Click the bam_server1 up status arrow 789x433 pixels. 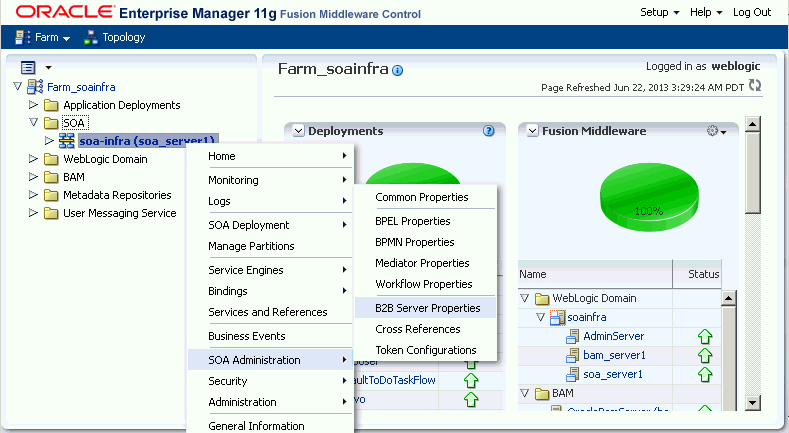[705, 356]
